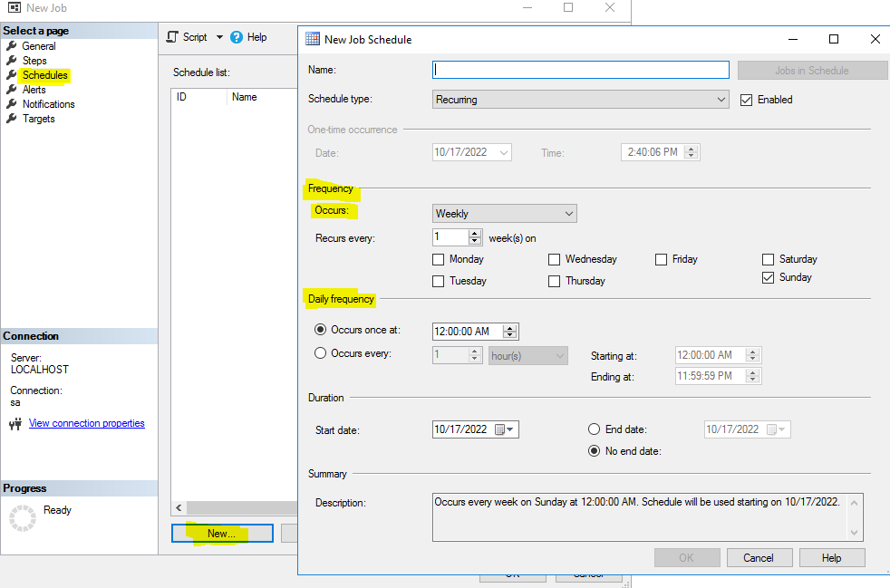The image size is (890, 588).
Task: Click the Alerts page wrench icon
Action: tap(12, 89)
